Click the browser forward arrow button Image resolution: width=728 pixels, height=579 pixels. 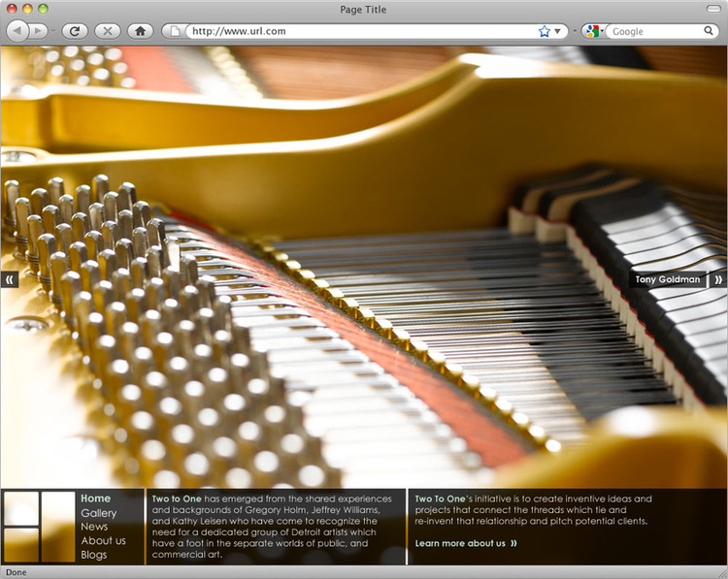pyautogui.click(x=39, y=31)
